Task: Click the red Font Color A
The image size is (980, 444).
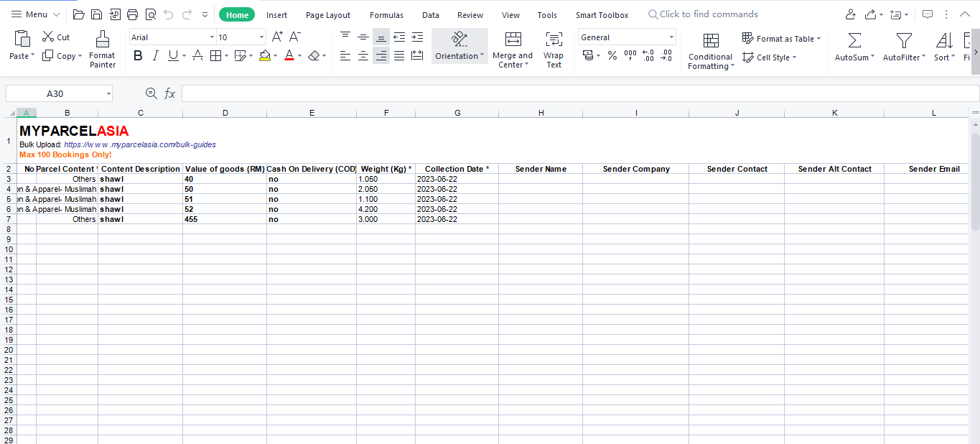Action: click(x=289, y=55)
